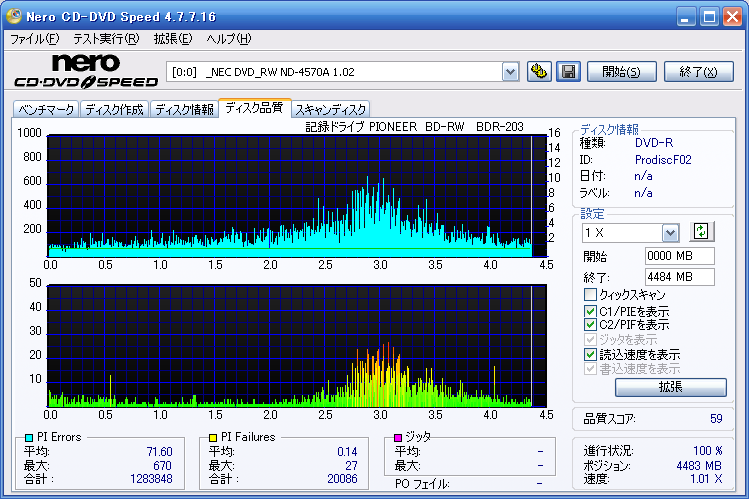Screen dimensions: 749x499
Task: Enable the クイックスキャン checkbox
Action: (x=590, y=294)
